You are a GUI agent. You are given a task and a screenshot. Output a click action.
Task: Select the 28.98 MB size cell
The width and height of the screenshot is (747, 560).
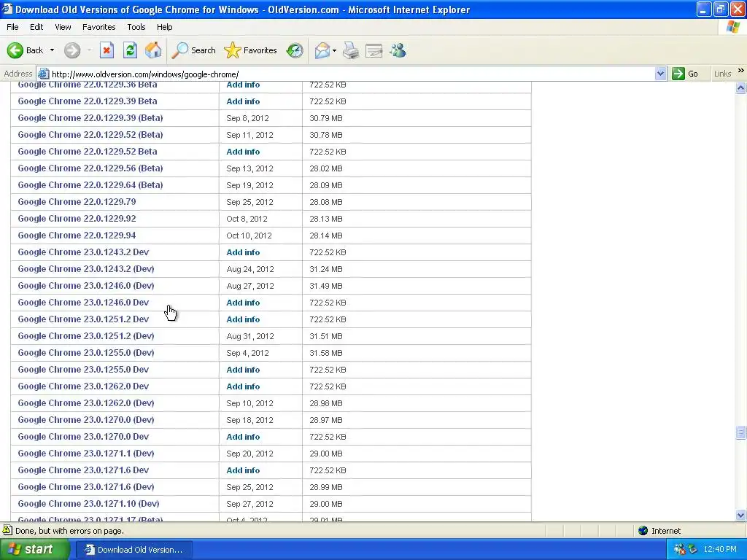pyautogui.click(x=326, y=403)
